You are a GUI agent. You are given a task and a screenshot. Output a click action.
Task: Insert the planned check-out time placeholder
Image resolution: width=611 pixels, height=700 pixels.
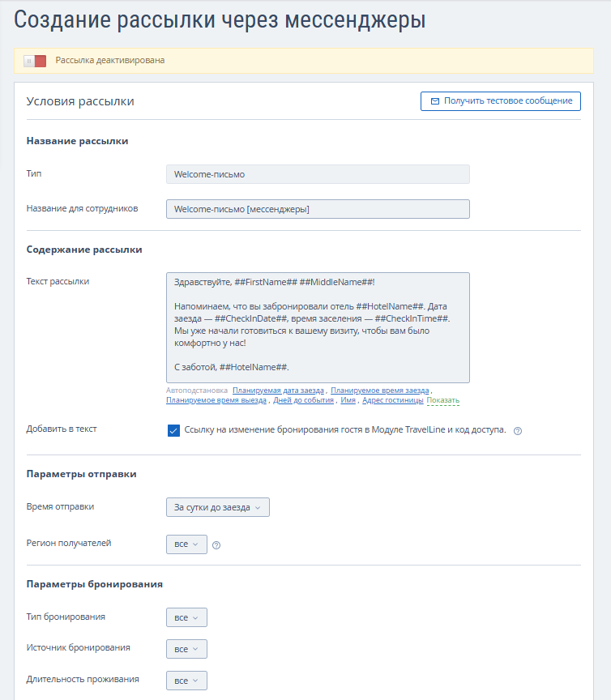216,400
